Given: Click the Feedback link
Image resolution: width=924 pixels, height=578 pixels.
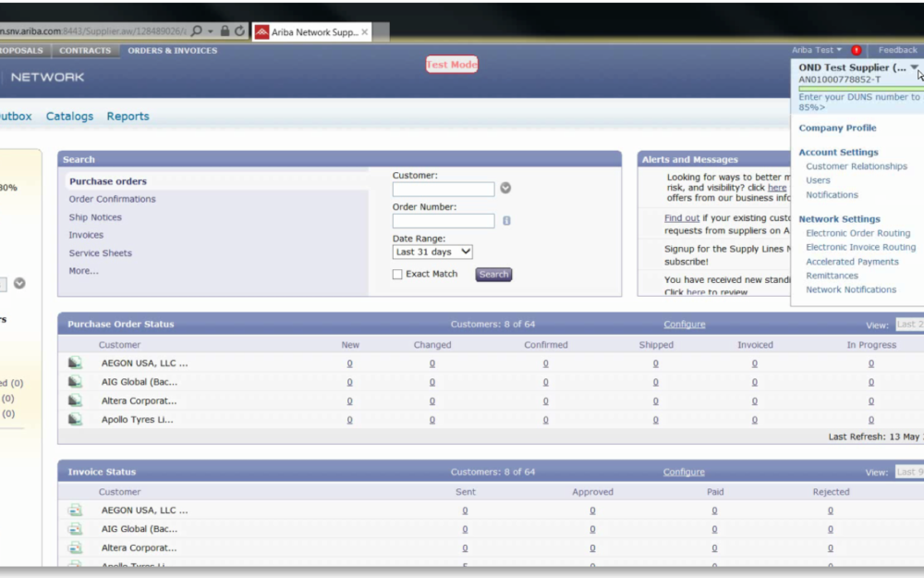Looking at the screenshot, I should click(897, 50).
